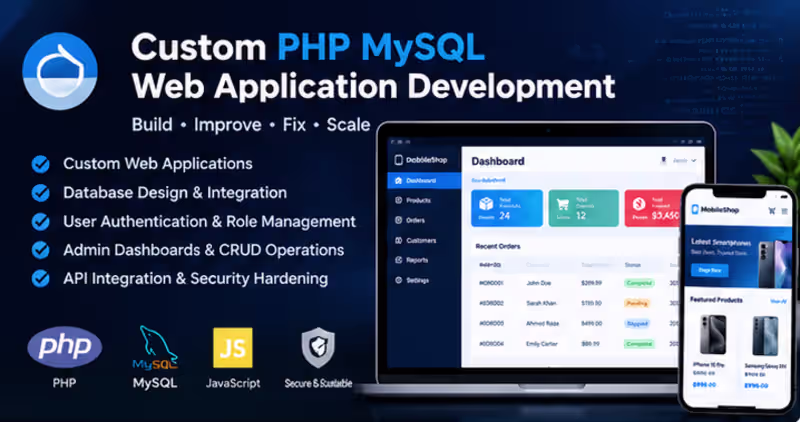This screenshot has width=800, height=422.
Task: Click the Status column header
Action: coord(632,265)
